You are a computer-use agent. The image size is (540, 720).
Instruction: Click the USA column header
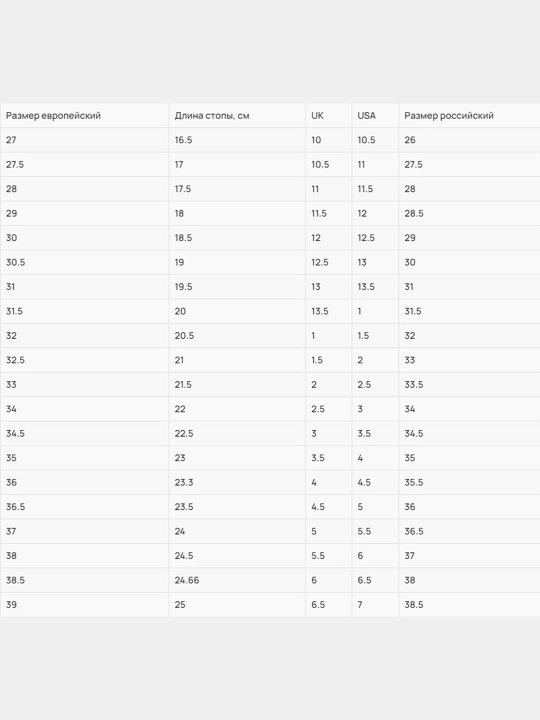tap(375, 116)
